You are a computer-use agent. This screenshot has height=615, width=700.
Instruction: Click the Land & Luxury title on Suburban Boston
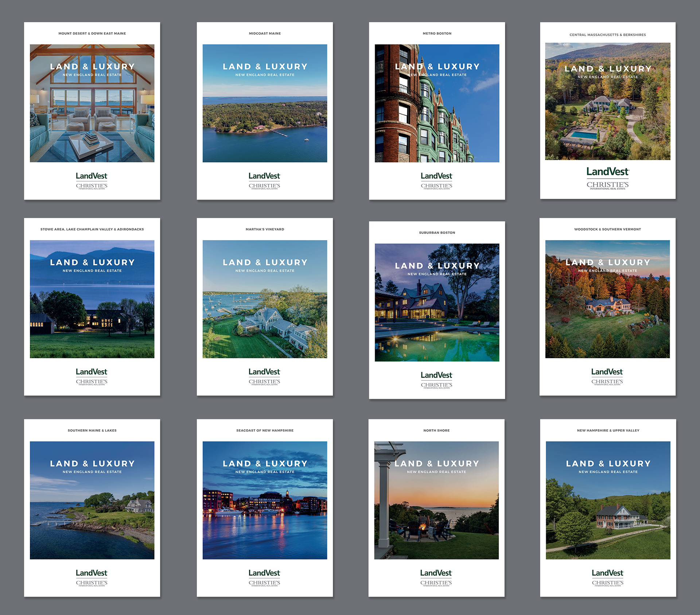coord(437,266)
